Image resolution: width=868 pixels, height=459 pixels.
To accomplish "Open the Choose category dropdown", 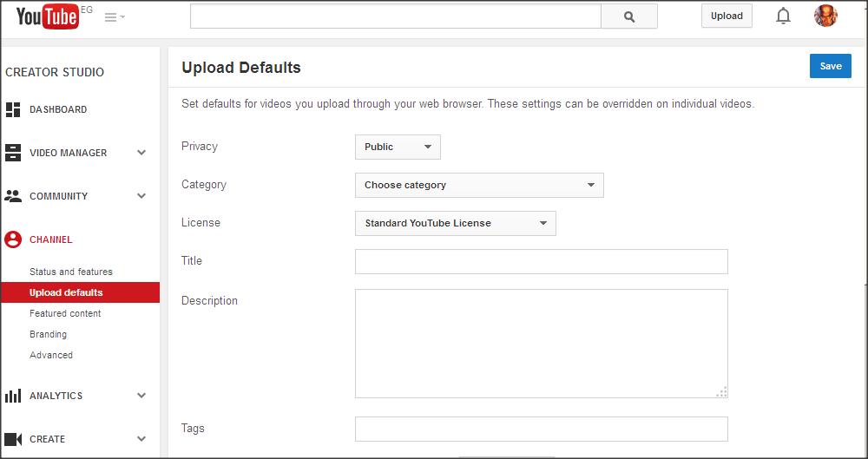I will point(479,185).
